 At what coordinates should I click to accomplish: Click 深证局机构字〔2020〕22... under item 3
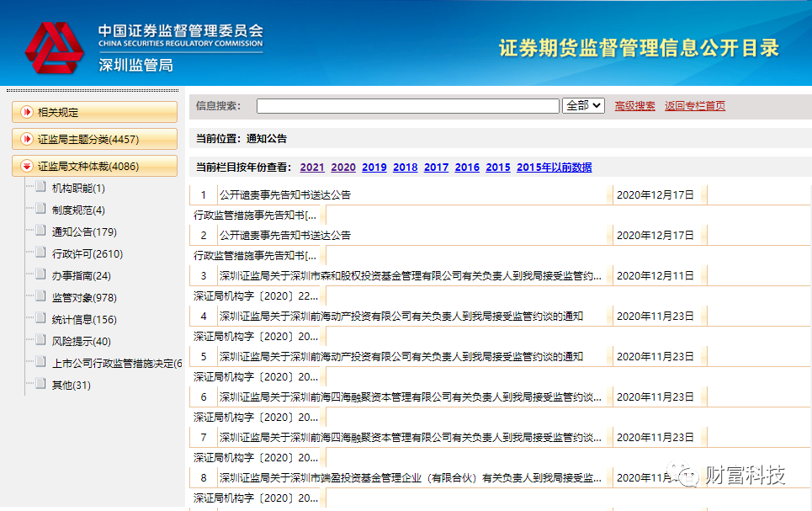coord(256,296)
